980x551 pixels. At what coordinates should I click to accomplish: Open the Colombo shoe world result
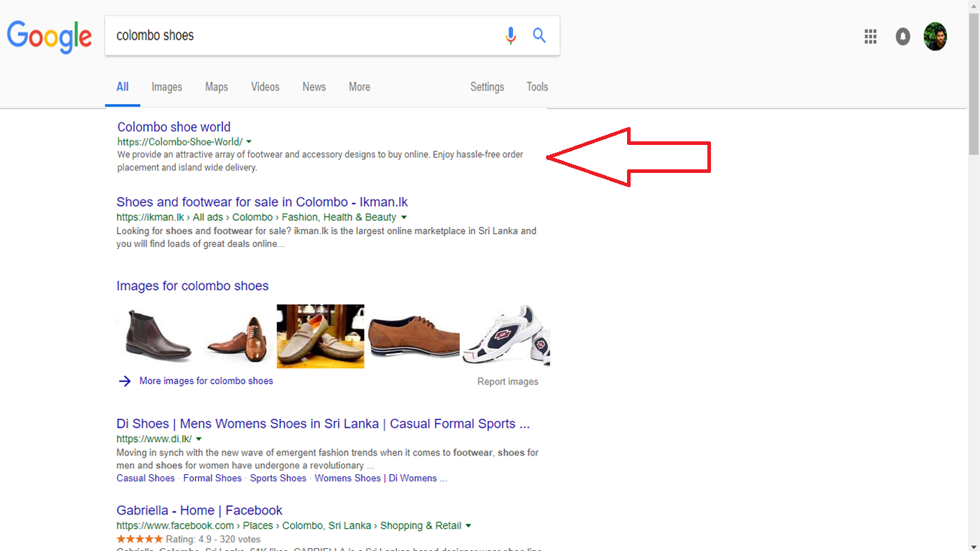tap(174, 127)
